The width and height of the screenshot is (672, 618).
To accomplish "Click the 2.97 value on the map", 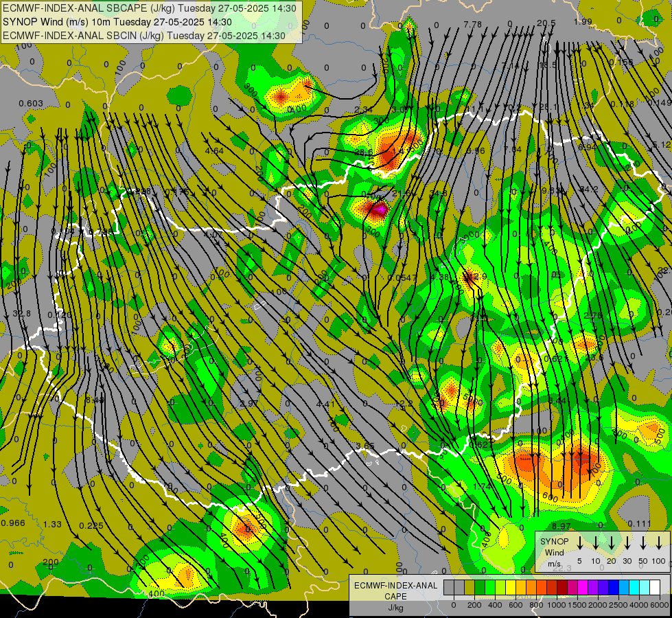I will pos(249,404).
